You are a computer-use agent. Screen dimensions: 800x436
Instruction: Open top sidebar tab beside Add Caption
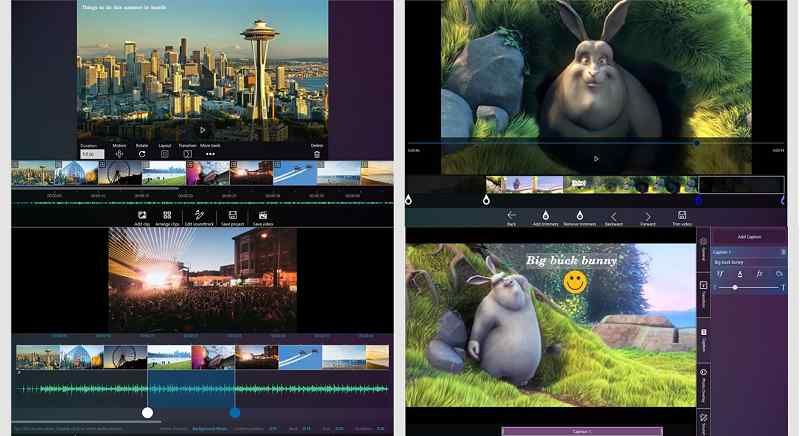(704, 248)
